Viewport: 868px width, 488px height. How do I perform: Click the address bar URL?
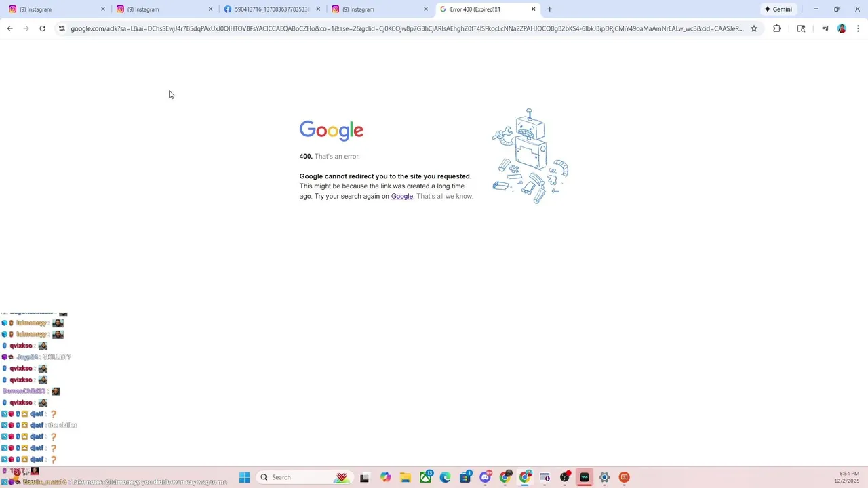pos(407,28)
